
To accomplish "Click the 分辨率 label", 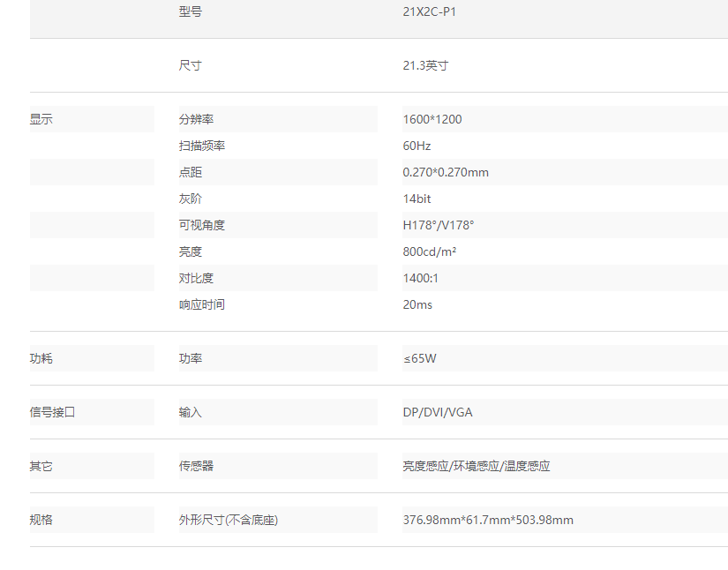I will click(x=196, y=119).
